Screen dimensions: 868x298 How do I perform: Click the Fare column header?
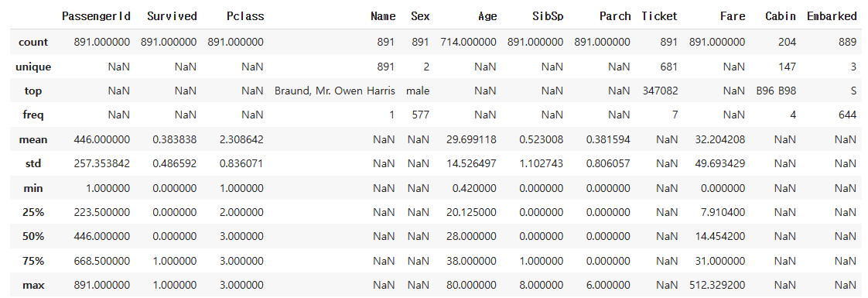point(733,16)
